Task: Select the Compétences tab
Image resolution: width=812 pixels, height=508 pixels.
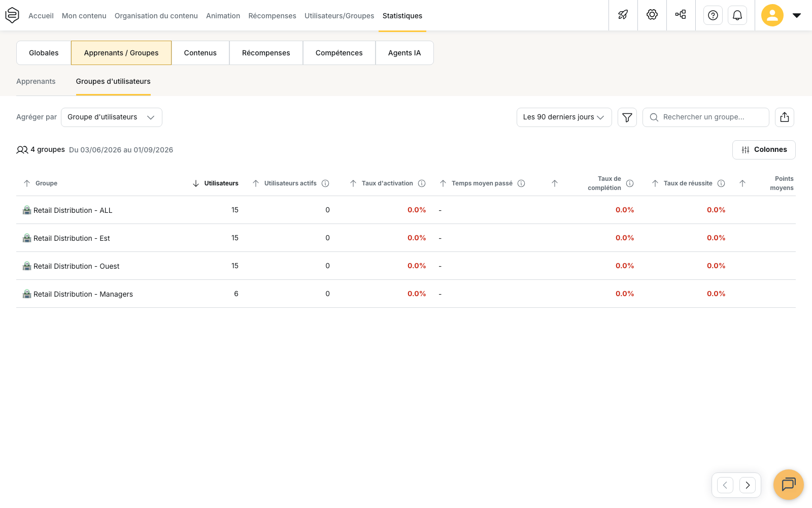Action: [339, 53]
